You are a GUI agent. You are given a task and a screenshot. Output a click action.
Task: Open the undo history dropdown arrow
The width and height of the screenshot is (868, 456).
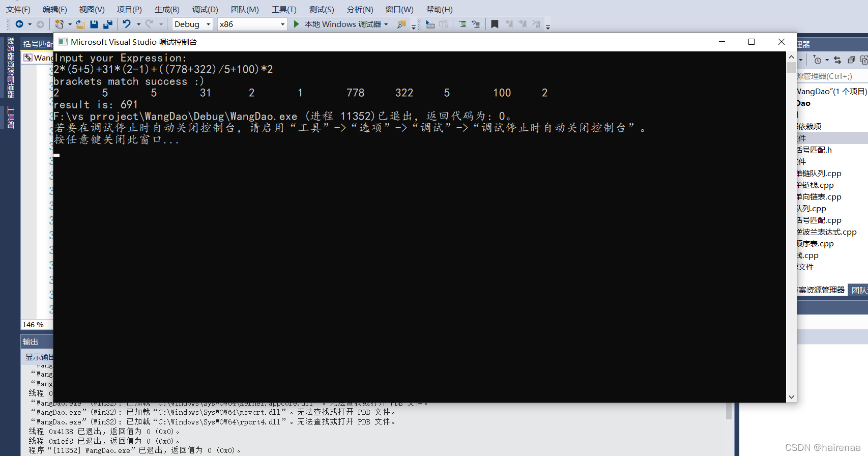(138, 24)
